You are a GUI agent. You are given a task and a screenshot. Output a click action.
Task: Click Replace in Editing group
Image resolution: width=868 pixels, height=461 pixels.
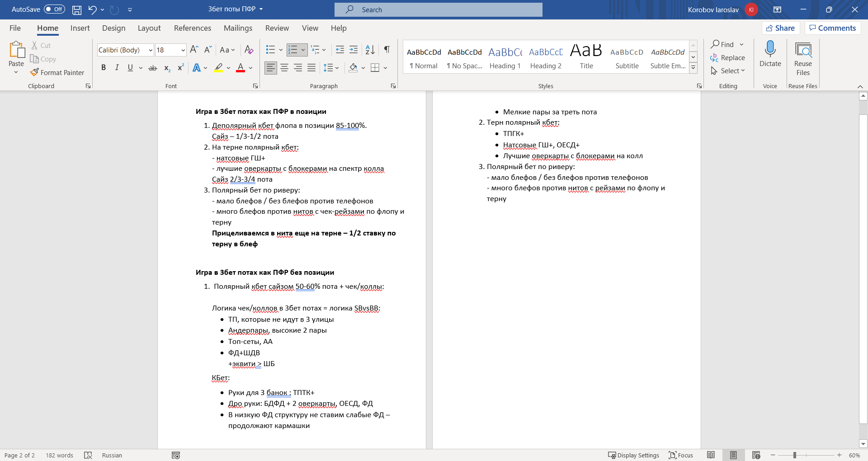click(x=728, y=58)
